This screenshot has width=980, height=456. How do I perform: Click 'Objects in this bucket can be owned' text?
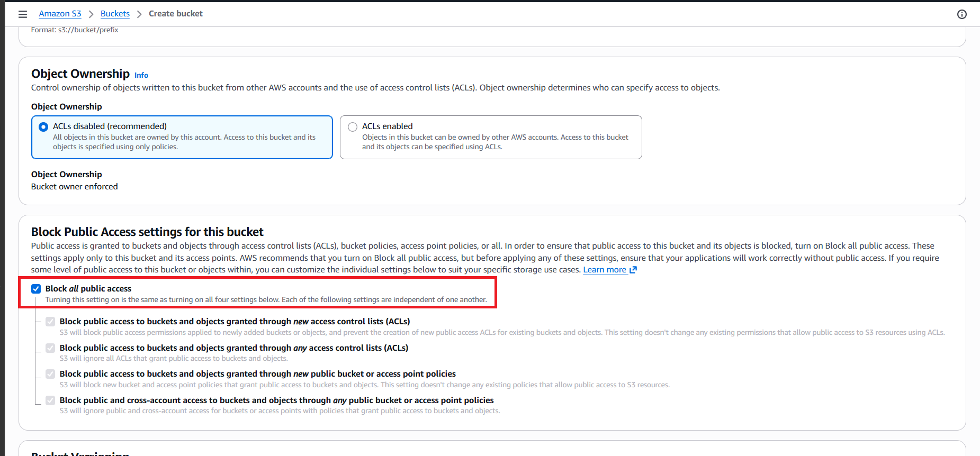tap(495, 142)
